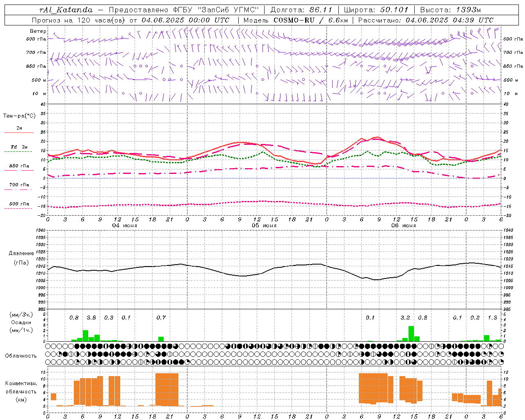
Task: Click the rAl_Katanda station title
Action: click(66, 10)
